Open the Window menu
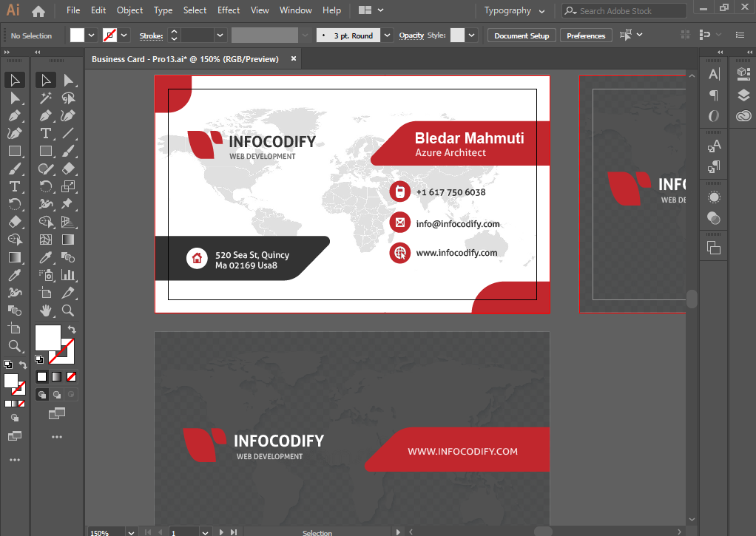The height and width of the screenshot is (536, 756). pos(295,10)
